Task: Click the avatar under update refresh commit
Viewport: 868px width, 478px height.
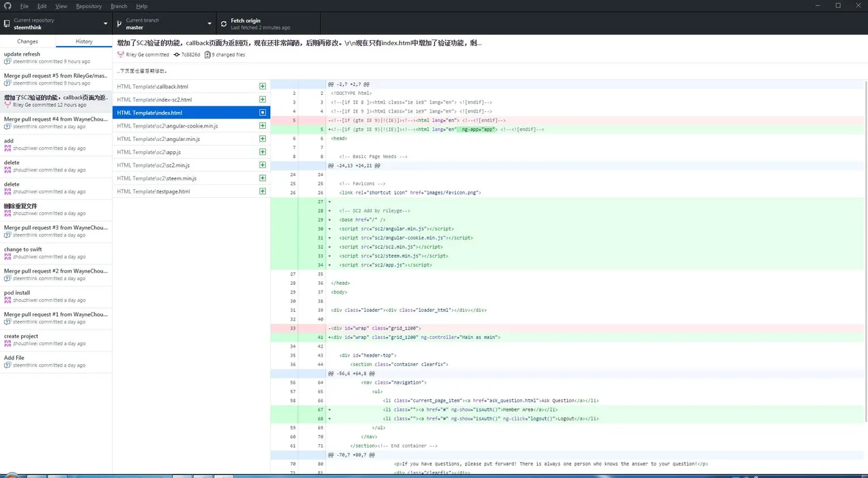Action: (x=7, y=62)
